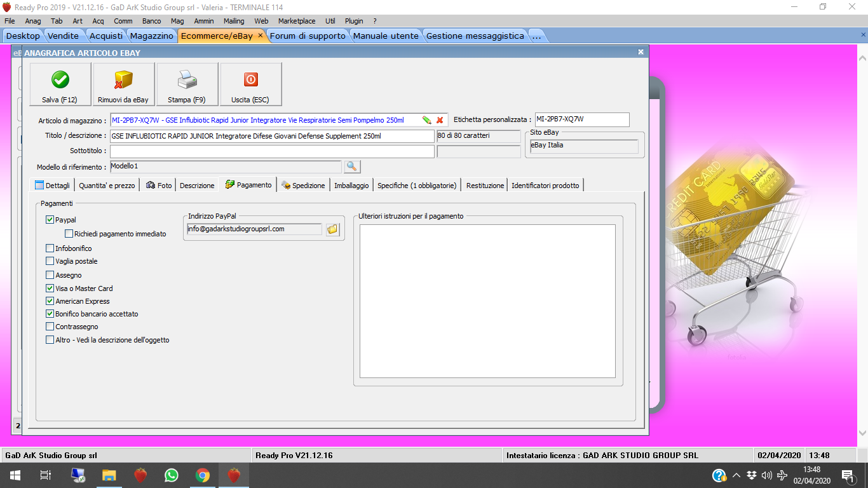
Task: Click the Stampa (F9) printer button
Action: tap(187, 84)
